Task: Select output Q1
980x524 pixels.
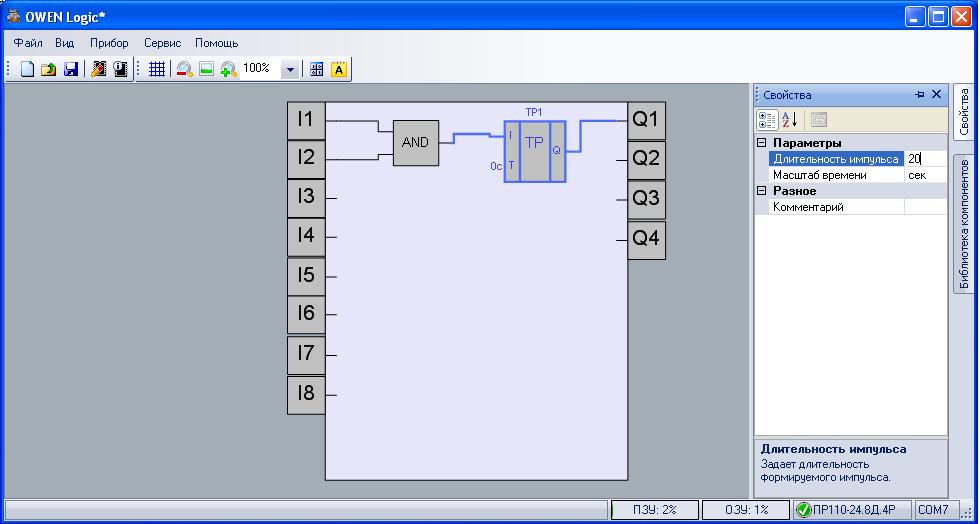Action: coord(646,121)
